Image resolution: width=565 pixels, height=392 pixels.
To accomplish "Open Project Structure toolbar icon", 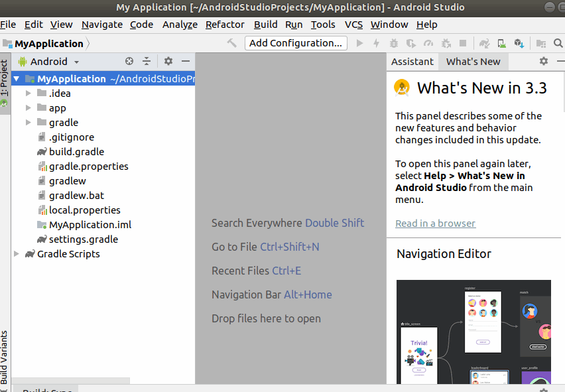I will tap(541, 43).
